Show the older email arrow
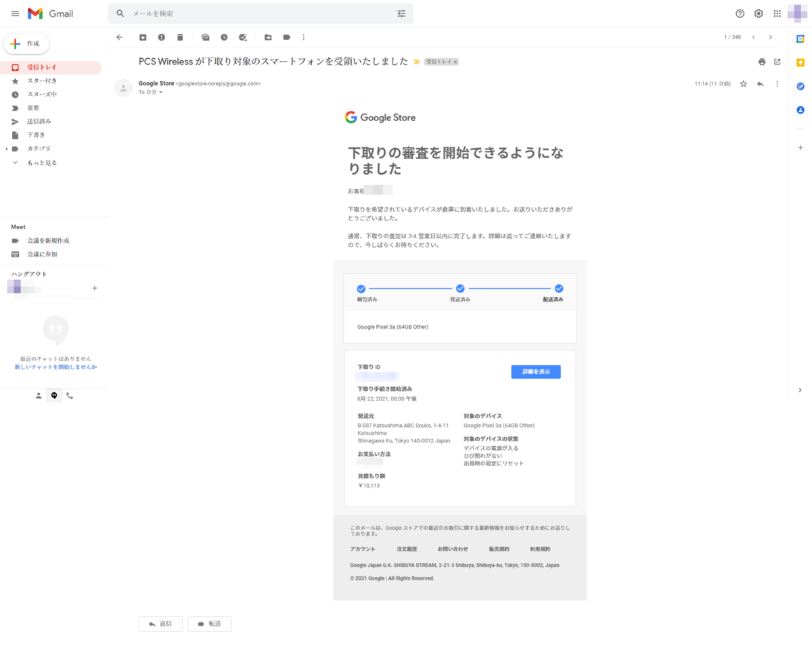 pos(771,37)
